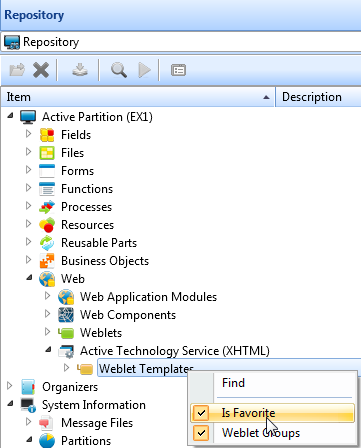This screenshot has width=361, height=448.
Task: Sort by the Item column header
Action: pos(138,97)
